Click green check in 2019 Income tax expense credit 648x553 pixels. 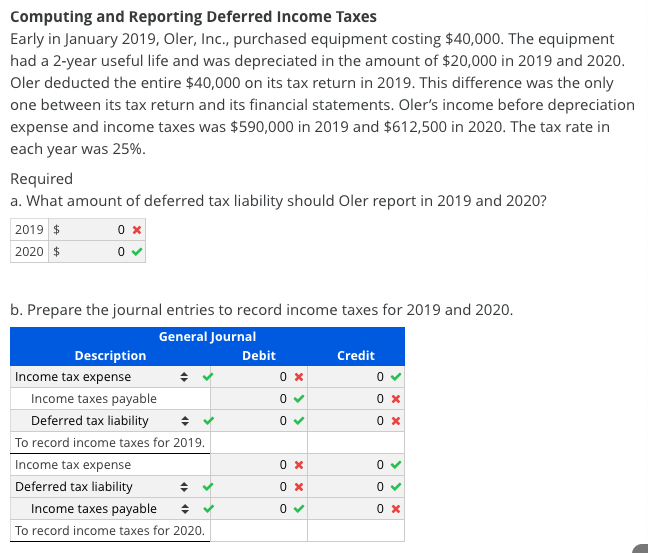pos(395,377)
